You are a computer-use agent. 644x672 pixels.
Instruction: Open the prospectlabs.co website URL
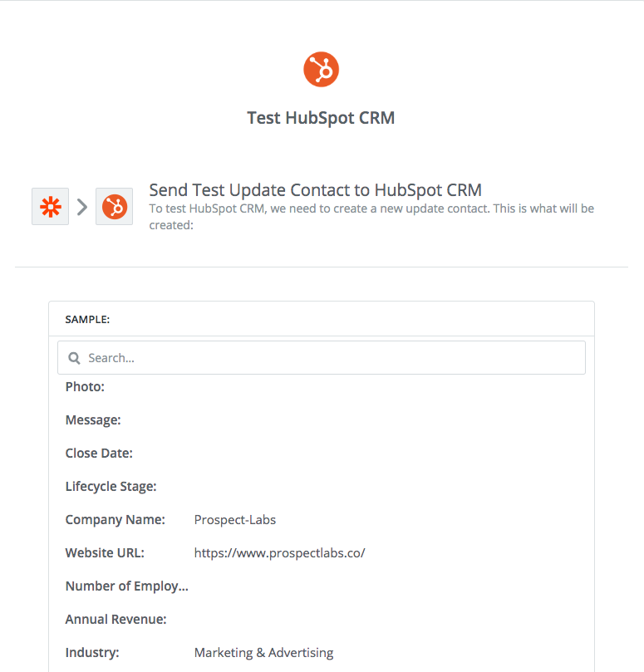[x=279, y=553]
